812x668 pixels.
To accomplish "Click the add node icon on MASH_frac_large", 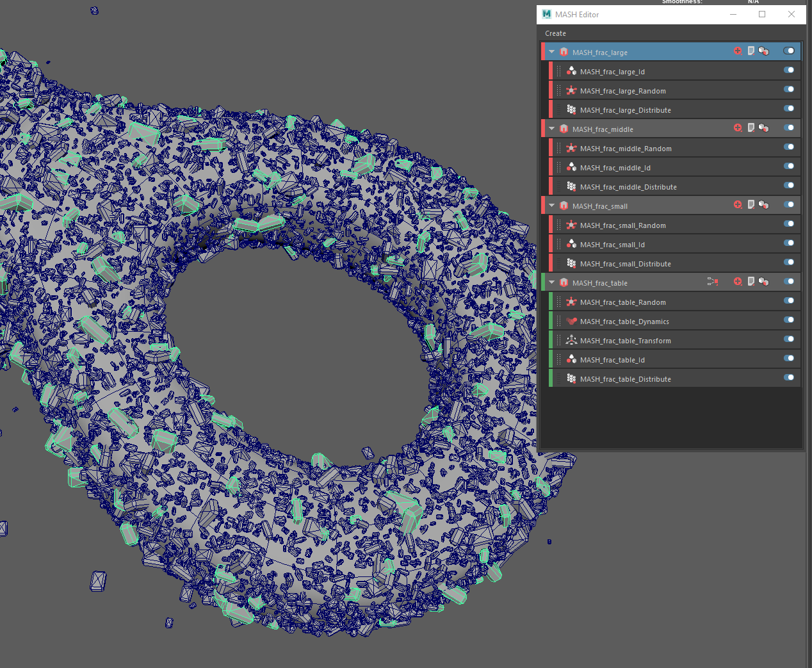I will 738,51.
